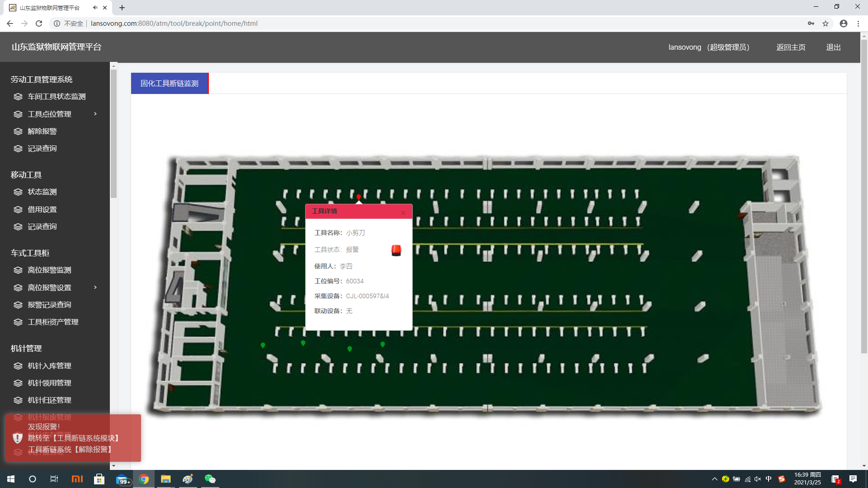Open 工具柜资产管理 in sidebar
Viewport: 868px width, 488px height.
53,322
